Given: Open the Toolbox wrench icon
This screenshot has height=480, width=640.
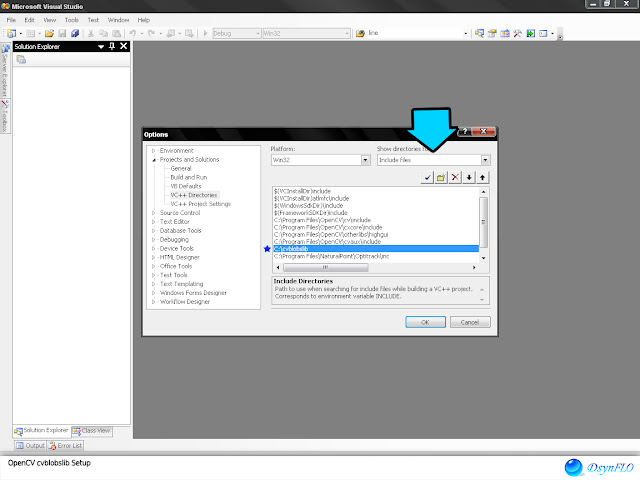Looking at the screenshot, I should point(518,33).
